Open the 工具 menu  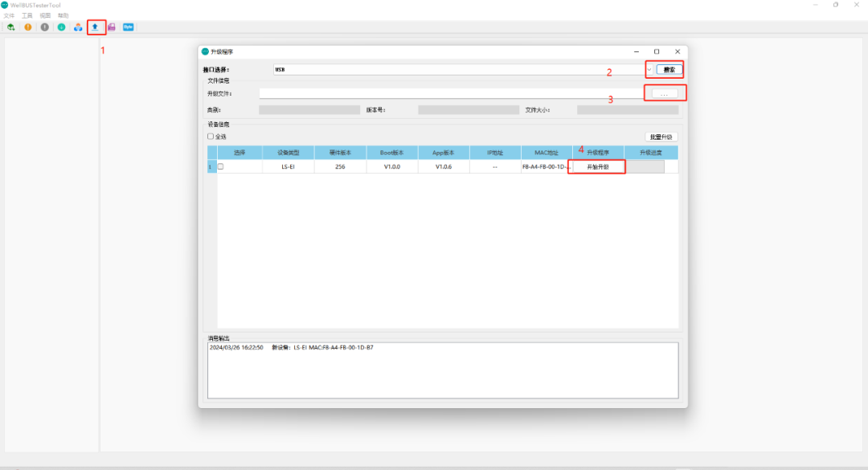pos(27,15)
